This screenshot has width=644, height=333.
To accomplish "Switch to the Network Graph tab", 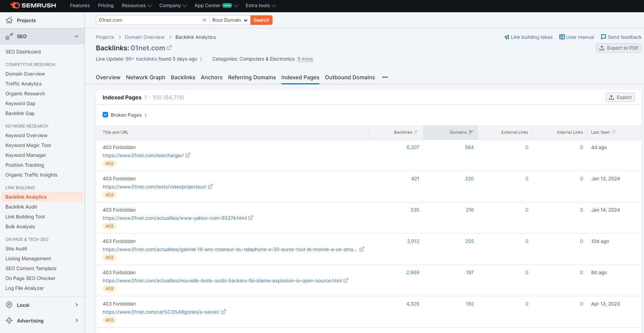I will coord(145,77).
